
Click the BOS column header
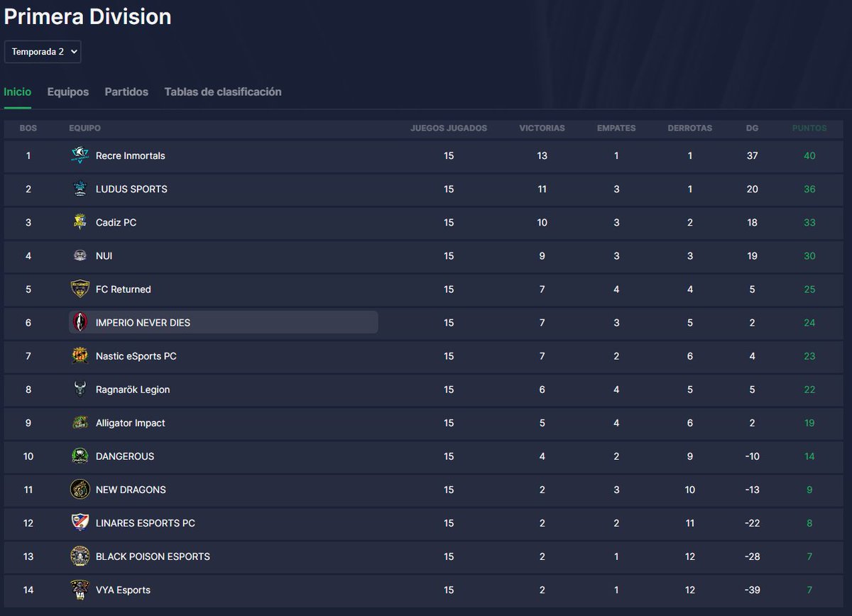pyautogui.click(x=28, y=128)
